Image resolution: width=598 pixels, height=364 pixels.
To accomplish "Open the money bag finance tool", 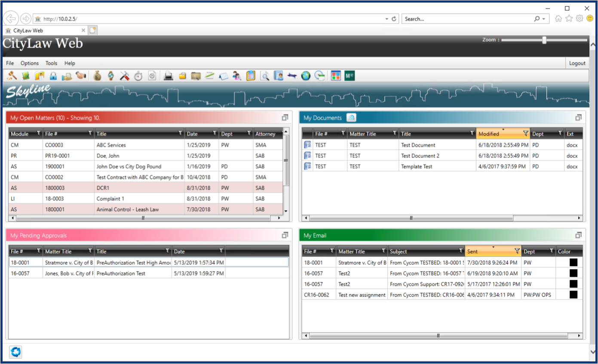I will (97, 76).
